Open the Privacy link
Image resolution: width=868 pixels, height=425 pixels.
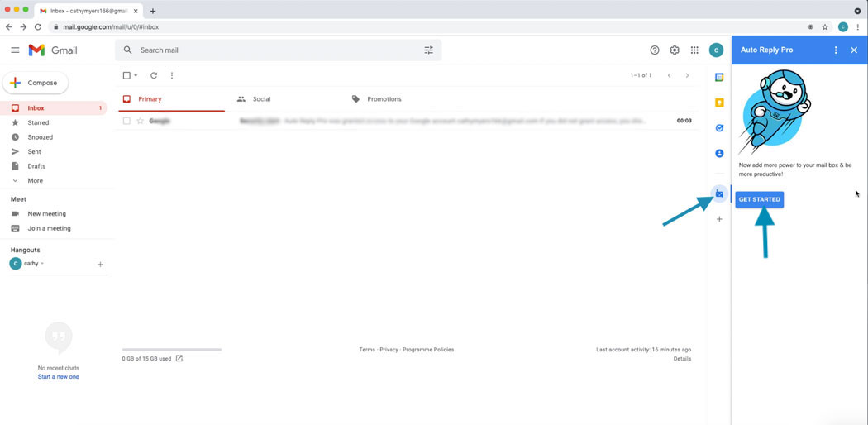(389, 350)
